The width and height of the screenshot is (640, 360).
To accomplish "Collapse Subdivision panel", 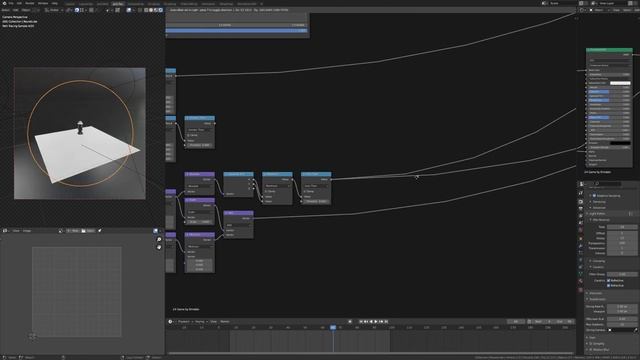I will [x=597, y=299].
